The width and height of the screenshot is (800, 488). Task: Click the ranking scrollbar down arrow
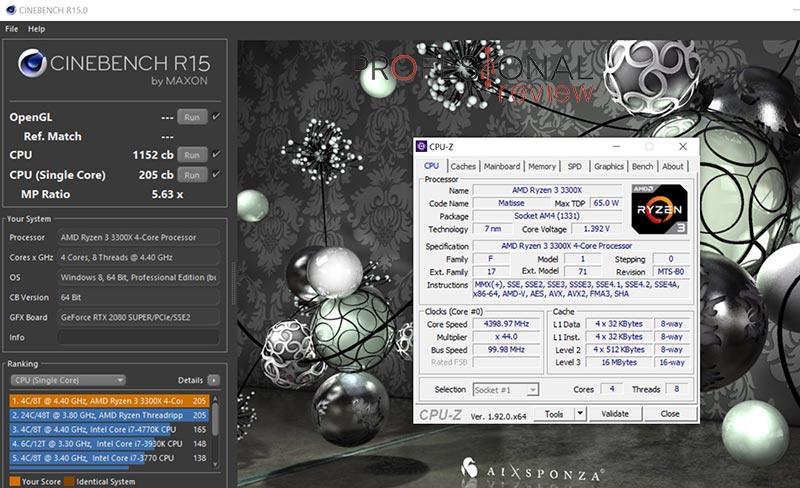point(215,465)
